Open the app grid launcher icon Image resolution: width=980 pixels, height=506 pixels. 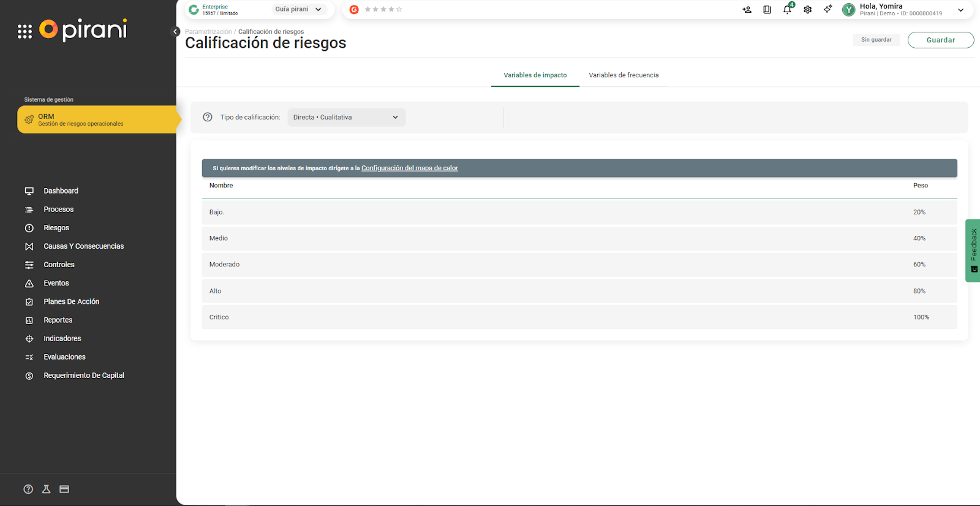(x=24, y=31)
